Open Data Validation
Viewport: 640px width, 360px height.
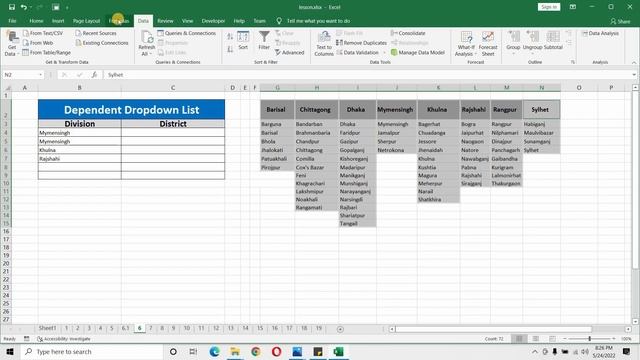[x=358, y=53]
